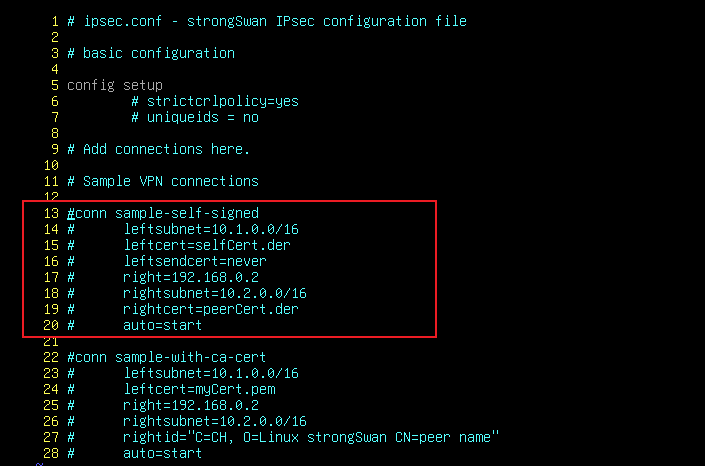The width and height of the screenshot is (705, 466).
Task: Click rightsubnet=10.2.0.0/16 on line 18
Action: pyautogui.click(x=215, y=293)
